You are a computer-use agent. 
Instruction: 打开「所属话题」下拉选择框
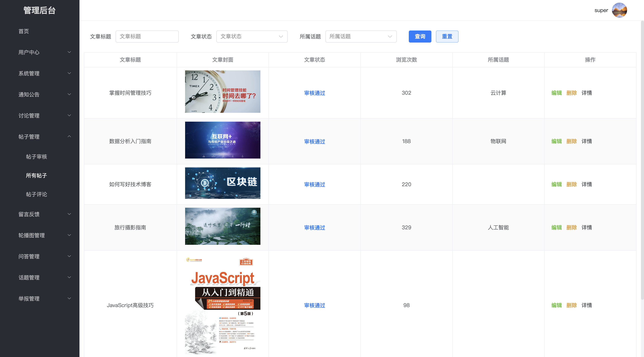[x=361, y=36]
